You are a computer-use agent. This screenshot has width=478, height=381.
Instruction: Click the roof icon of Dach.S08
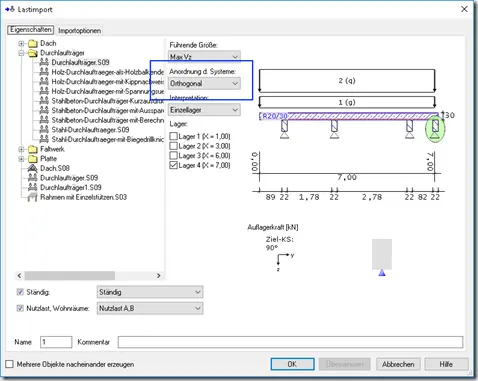click(33, 168)
